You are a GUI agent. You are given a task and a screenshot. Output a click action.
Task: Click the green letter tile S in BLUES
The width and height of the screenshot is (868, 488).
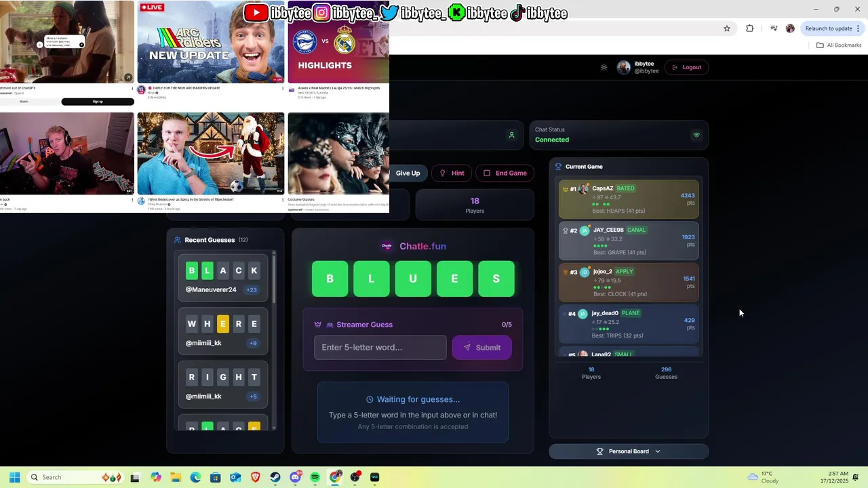tap(496, 279)
